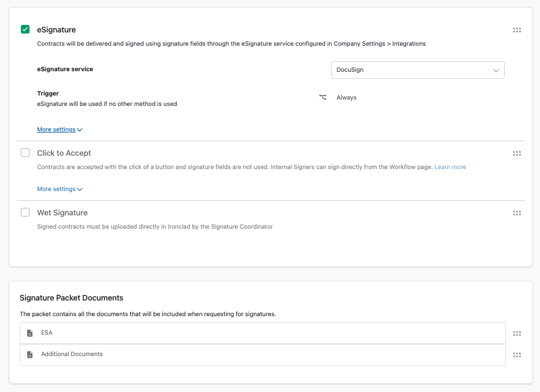The image size is (540, 392).
Task: Select the ESA document entry
Action: pos(47,332)
